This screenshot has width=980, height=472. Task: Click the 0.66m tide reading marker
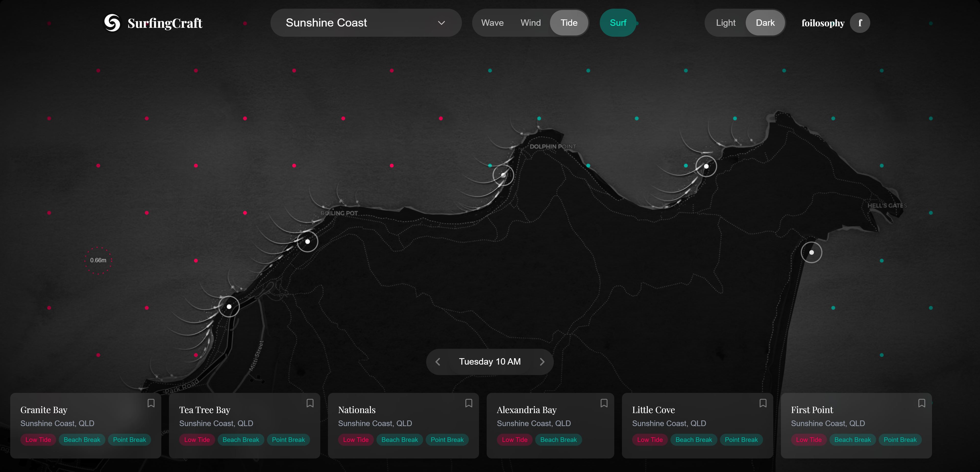(x=98, y=260)
